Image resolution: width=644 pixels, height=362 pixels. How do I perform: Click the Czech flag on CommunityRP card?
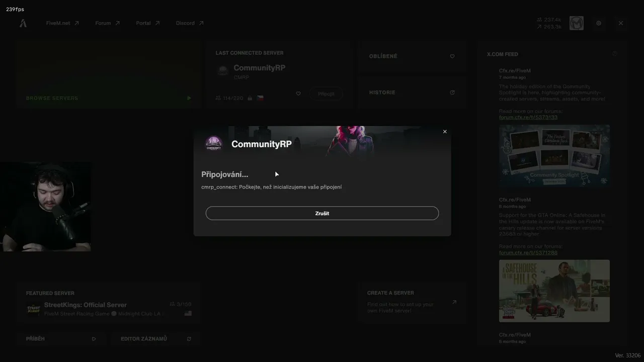260,98
